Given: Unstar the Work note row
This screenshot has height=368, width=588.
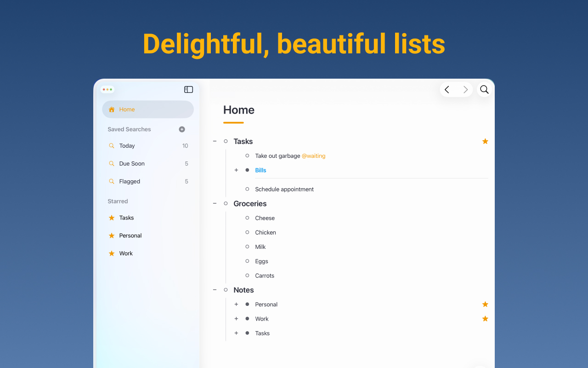Looking at the screenshot, I should (x=485, y=319).
